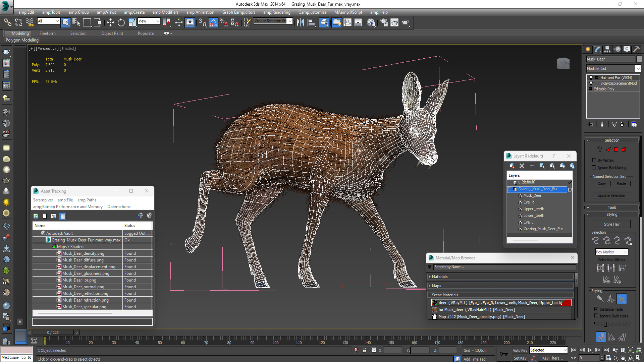Select Musk_Deer_diffuse.png asset row
The width and height of the screenshot is (644, 362).
coord(92,260)
